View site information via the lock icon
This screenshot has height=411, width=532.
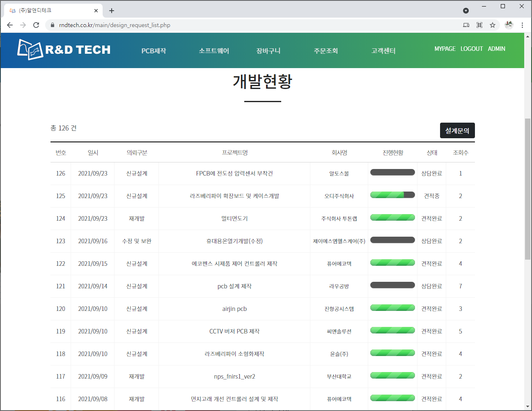[x=52, y=25]
